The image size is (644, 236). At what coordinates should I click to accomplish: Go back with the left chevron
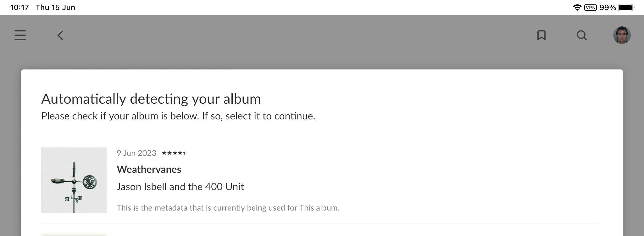coord(60,35)
